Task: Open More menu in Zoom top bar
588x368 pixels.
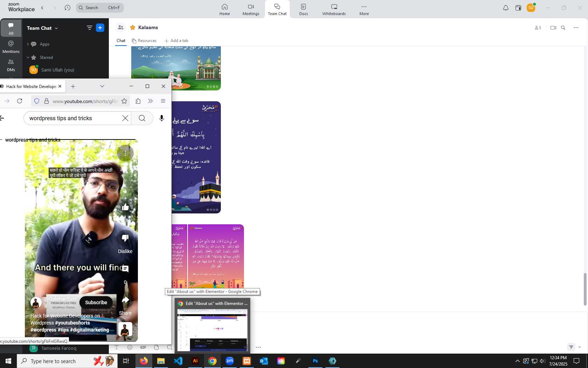Action: click(364, 9)
